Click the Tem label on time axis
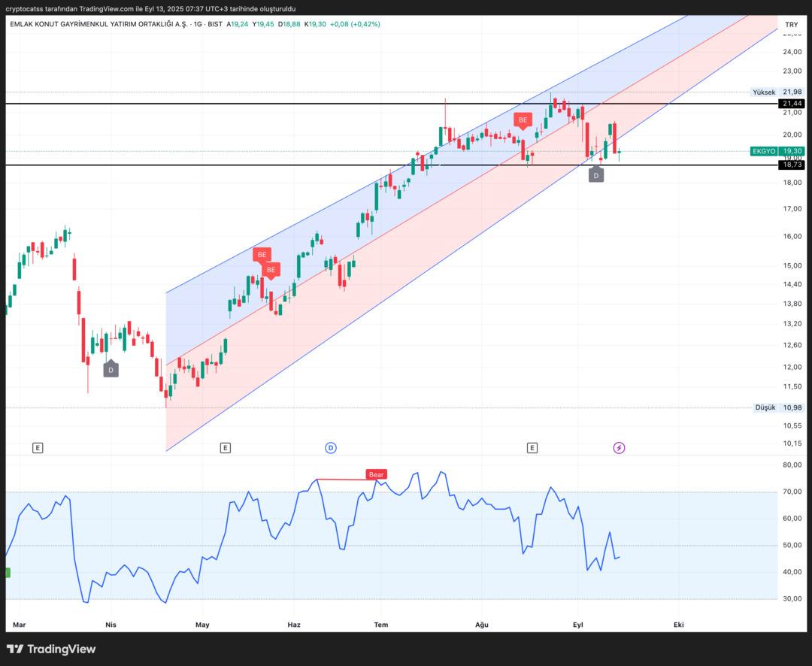The height and width of the screenshot is (666, 812). coord(381,625)
